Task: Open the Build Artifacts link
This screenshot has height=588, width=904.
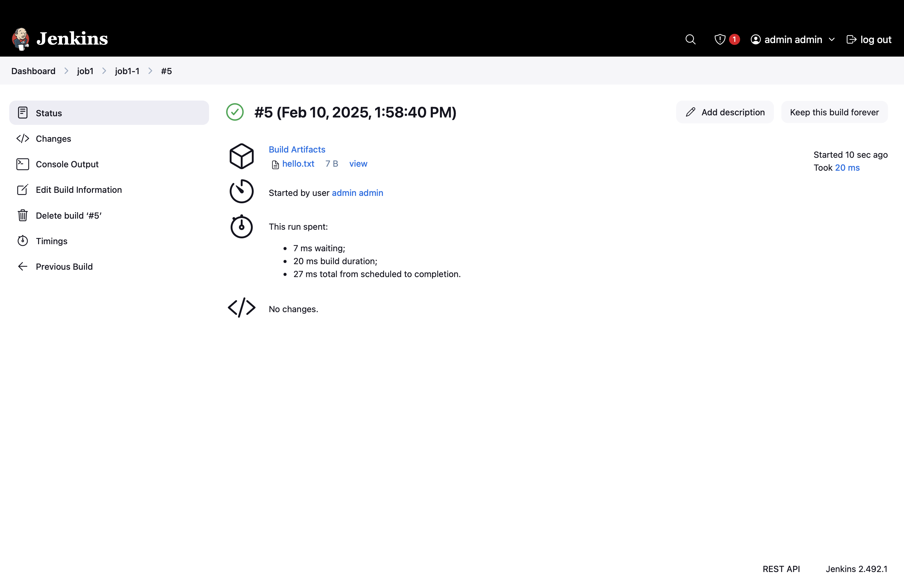Action: click(x=297, y=149)
